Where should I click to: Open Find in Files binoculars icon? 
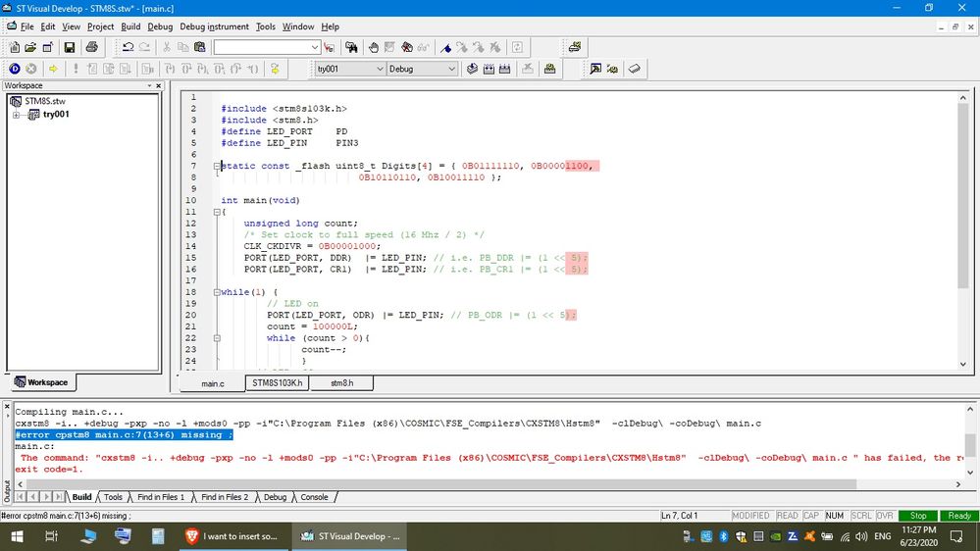tap(351, 47)
